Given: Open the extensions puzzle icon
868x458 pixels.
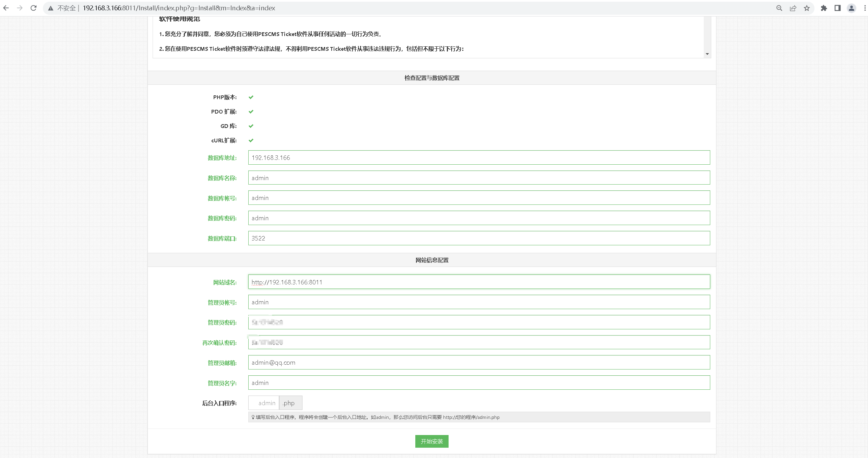Looking at the screenshot, I should click(824, 8).
